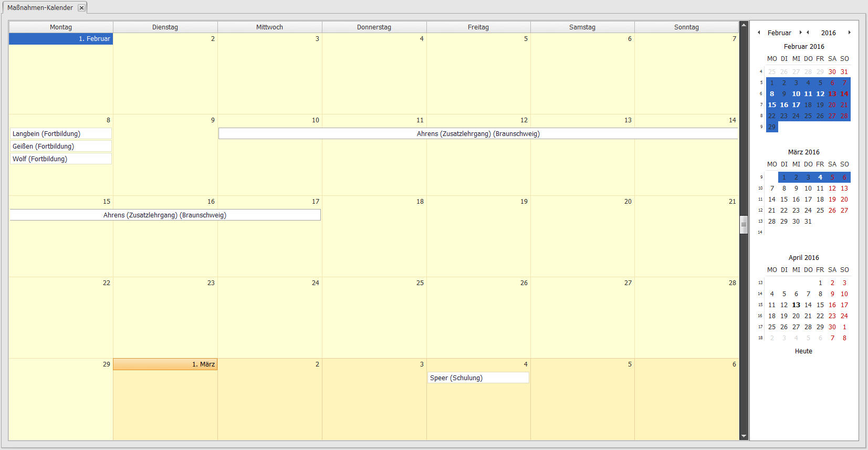Image resolution: width=868 pixels, height=450 pixels.
Task: Pick bold 13 in the April 2016 mini calendar
Action: pos(796,305)
